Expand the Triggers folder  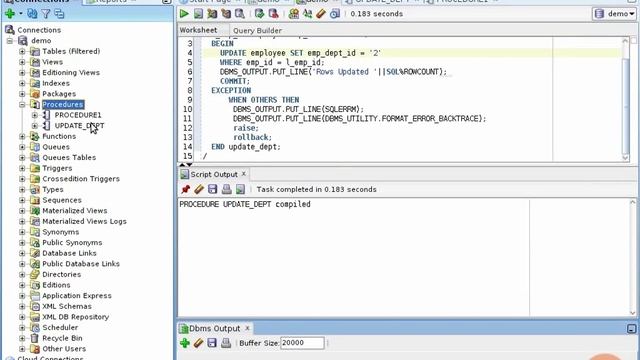click(22, 168)
